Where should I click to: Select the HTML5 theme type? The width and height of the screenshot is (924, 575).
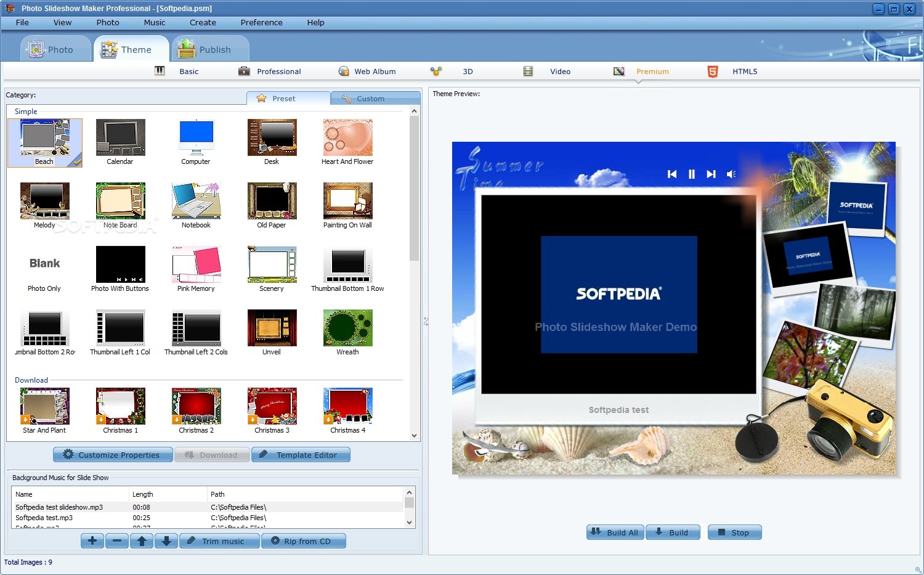(732, 71)
